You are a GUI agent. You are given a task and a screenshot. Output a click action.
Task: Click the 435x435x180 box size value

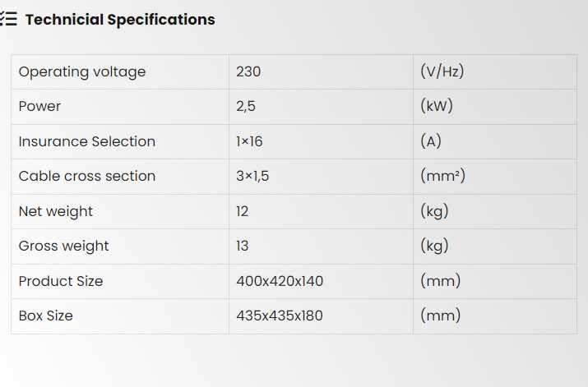[x=280, y=316]
